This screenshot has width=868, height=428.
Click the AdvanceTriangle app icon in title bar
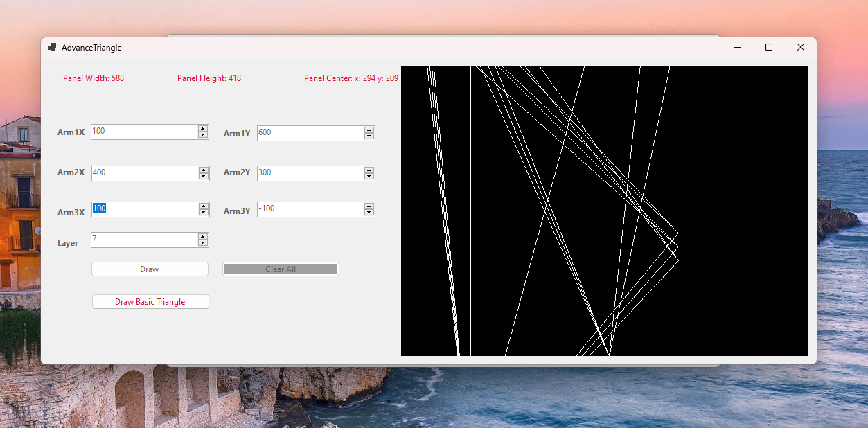pos(52,47)
